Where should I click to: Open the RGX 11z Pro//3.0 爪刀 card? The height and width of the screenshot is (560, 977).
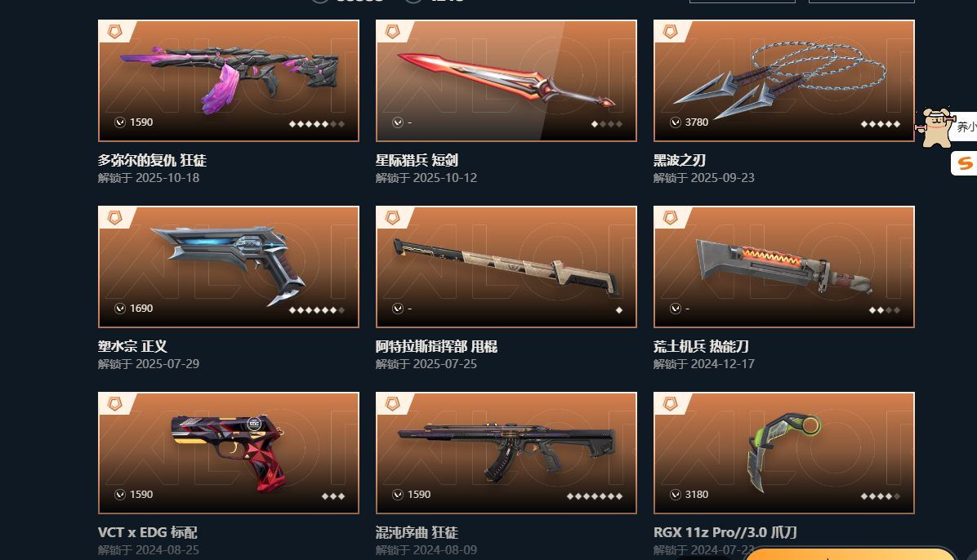pyautogui.click(x=784, y=453)
